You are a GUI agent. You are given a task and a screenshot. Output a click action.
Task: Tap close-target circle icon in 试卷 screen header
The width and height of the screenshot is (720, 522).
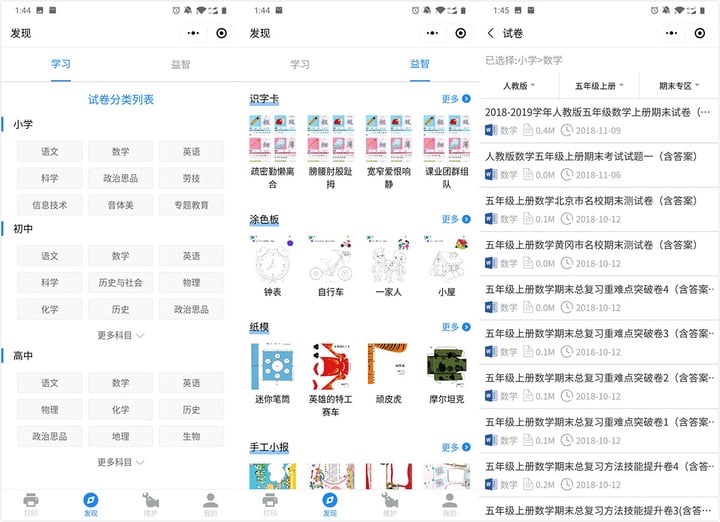coord(700,33)
